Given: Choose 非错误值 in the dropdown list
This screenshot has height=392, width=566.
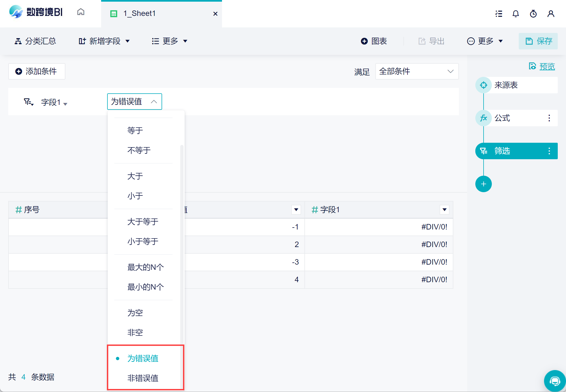Looking at the screenshot, I should click(143, 378).
